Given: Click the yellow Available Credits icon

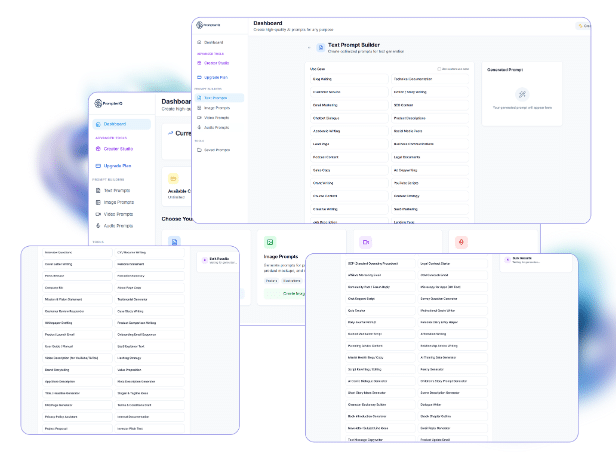Looking at the screenshot, I should pos(172,177).
